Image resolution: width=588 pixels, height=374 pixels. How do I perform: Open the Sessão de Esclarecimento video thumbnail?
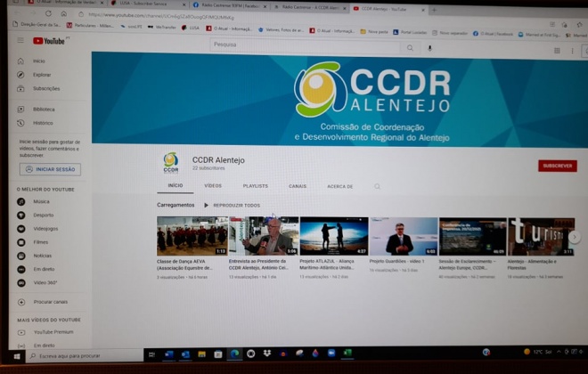pos(473,237)
